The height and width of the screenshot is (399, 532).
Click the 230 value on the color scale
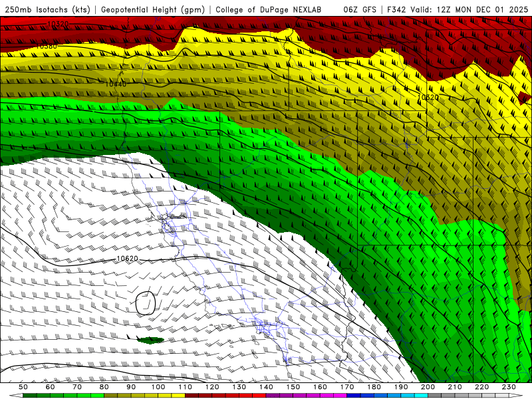tap(509, 387)
